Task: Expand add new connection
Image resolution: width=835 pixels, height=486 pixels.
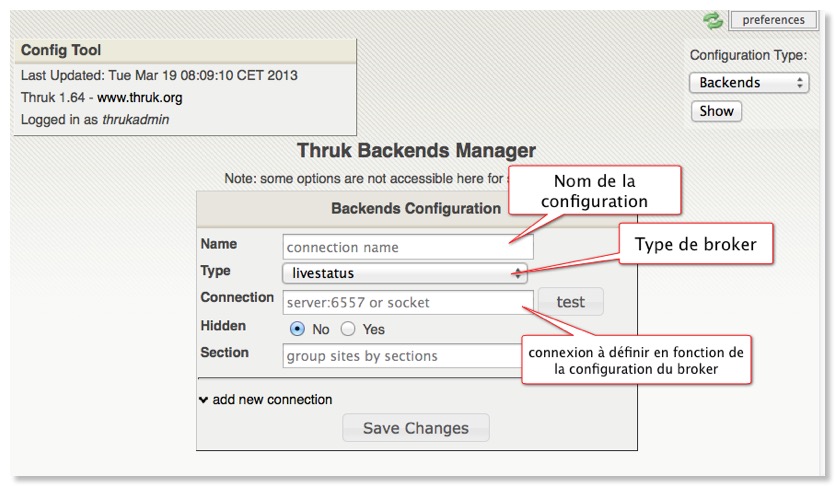Action: tap(266, 399)
